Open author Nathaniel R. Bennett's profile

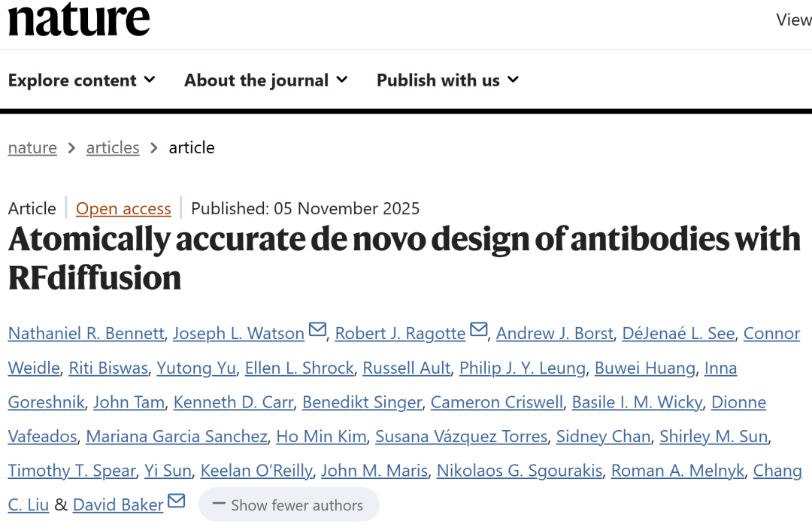pyautogui.click(x=86, y=333)
